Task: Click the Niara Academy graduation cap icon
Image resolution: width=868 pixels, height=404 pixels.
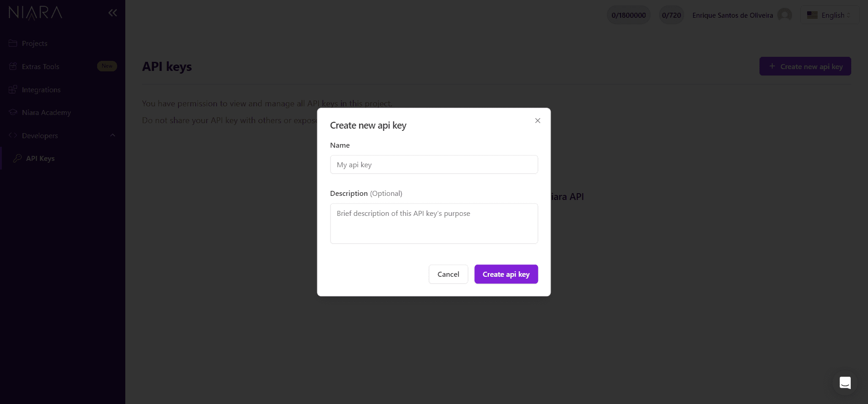Action: (13, 112)
